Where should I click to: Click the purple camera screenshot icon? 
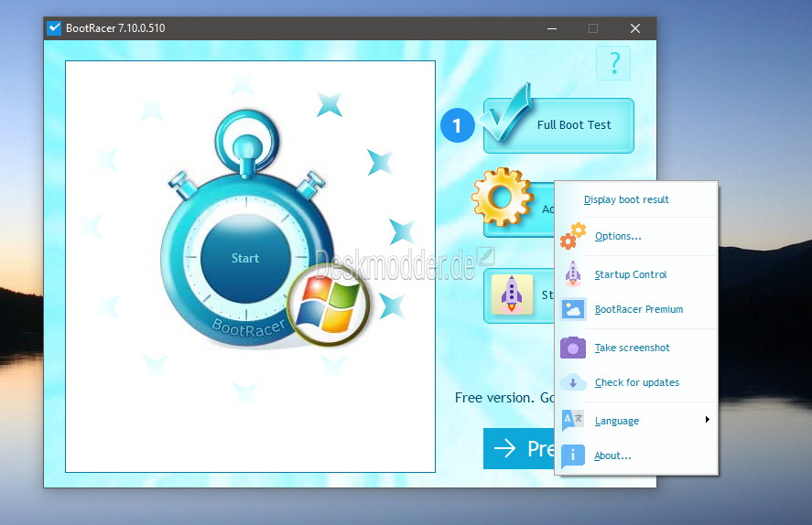point(573,348)
